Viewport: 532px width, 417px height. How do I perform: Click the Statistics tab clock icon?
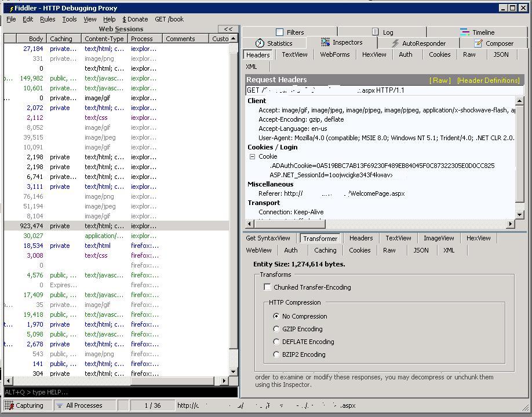[x=260, y=43]
